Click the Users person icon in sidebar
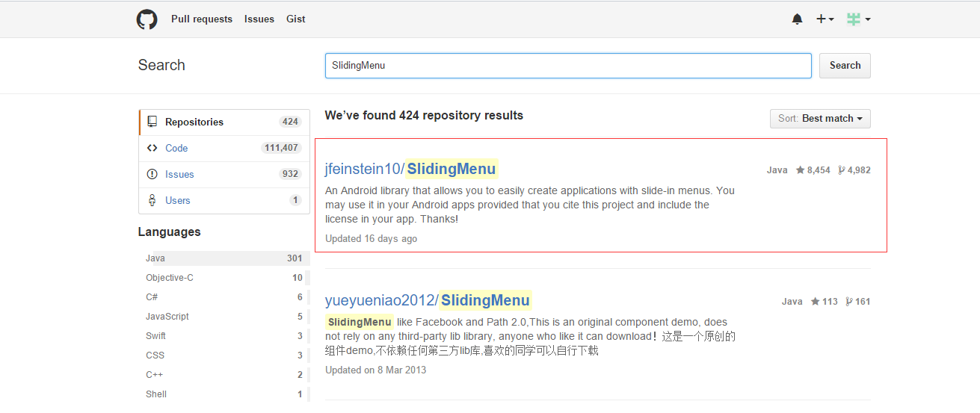 point(152,200)
